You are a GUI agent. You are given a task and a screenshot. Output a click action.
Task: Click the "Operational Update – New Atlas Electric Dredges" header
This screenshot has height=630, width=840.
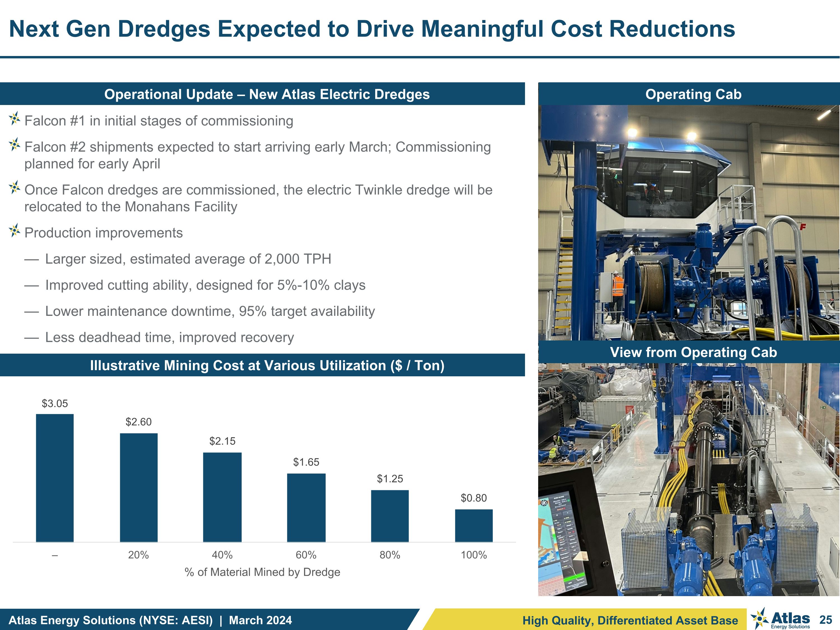(x=262, y=94)
